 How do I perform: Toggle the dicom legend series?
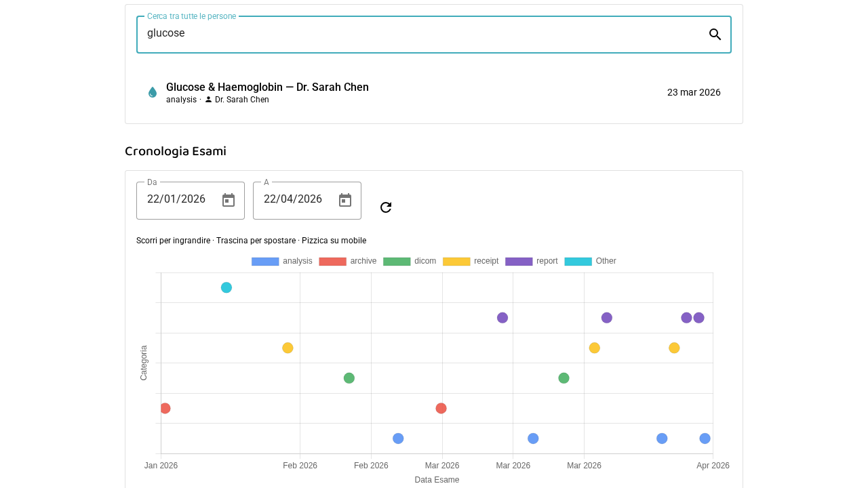pos(410,261)
